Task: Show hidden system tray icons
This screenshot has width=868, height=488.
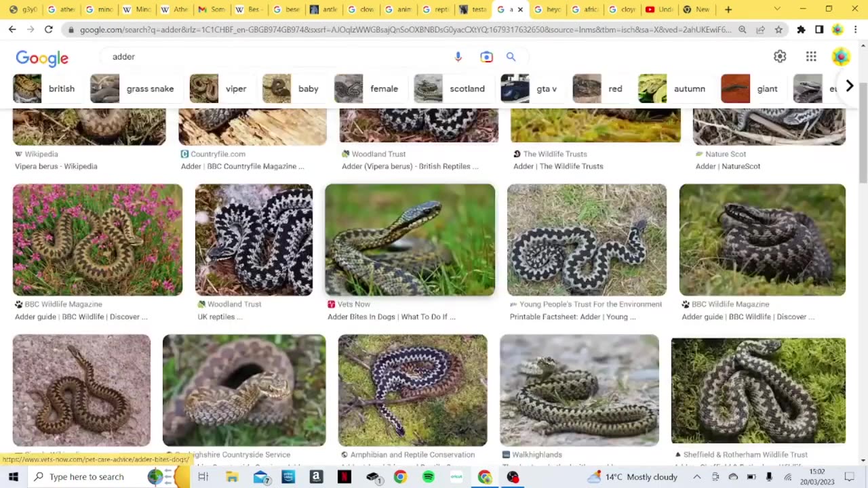Action: [x=696, y=477]
